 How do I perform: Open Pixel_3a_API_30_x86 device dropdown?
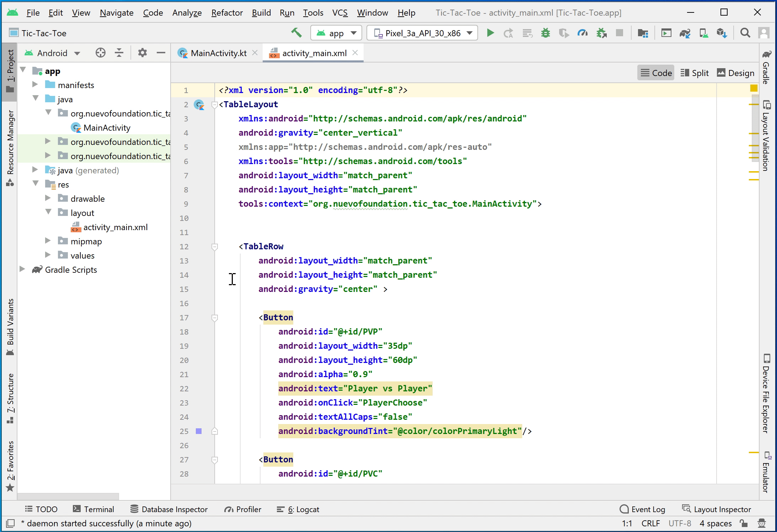(422, 33)
